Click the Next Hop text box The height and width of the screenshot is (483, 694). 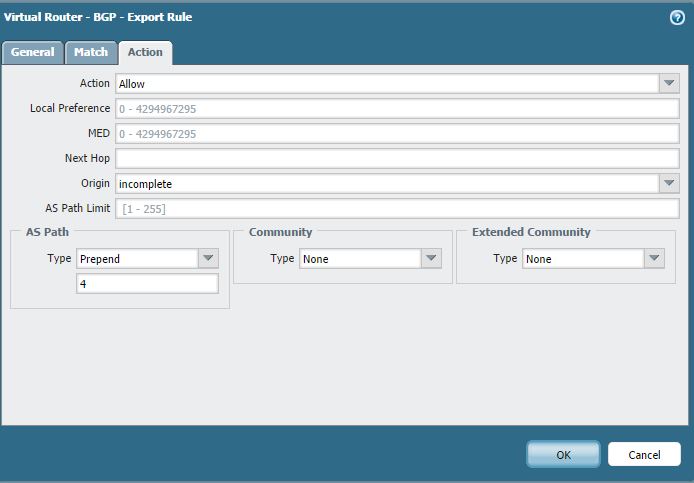tap(397, 159)
